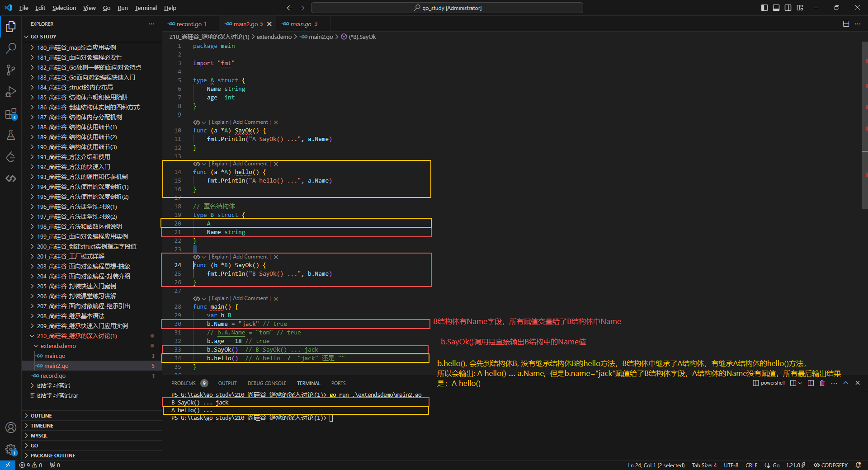Screen dimensions: 868x470
Task: Dismiss the code lens above func hello
Action: pyautogui.click(x=276, y=164)
